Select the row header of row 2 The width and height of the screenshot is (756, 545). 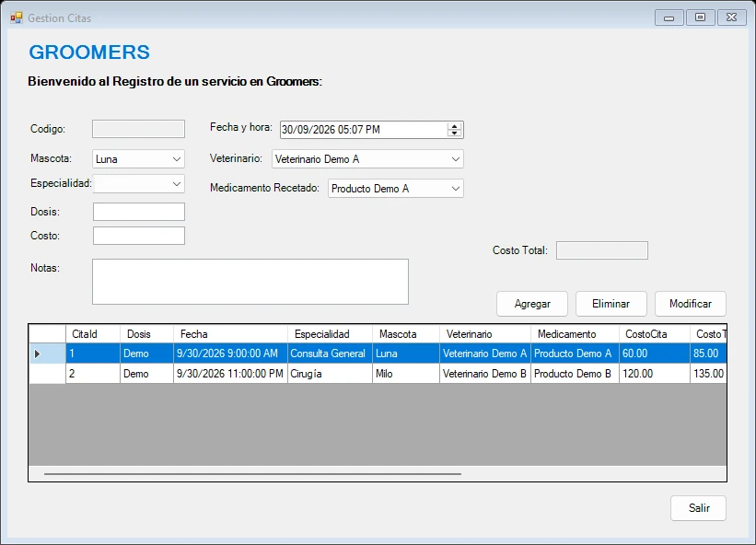coord(47,374)
